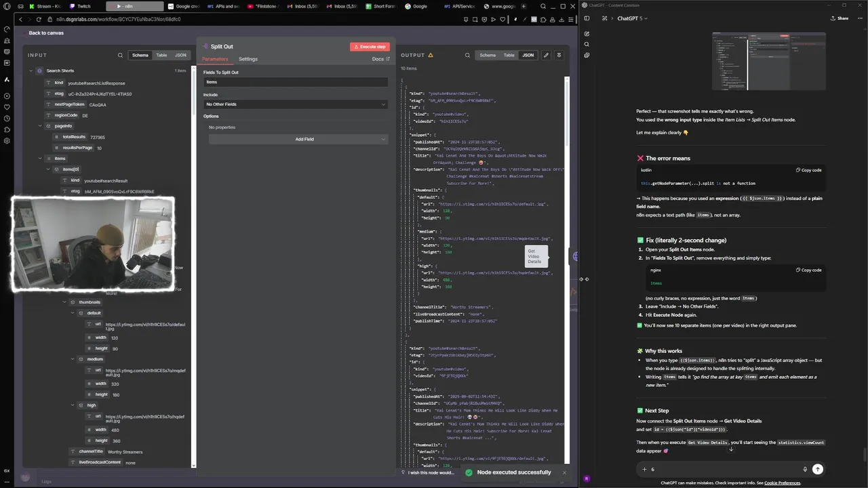Pin the output data
The width and height of the screenshot is (868, 488).
[559, 55]
